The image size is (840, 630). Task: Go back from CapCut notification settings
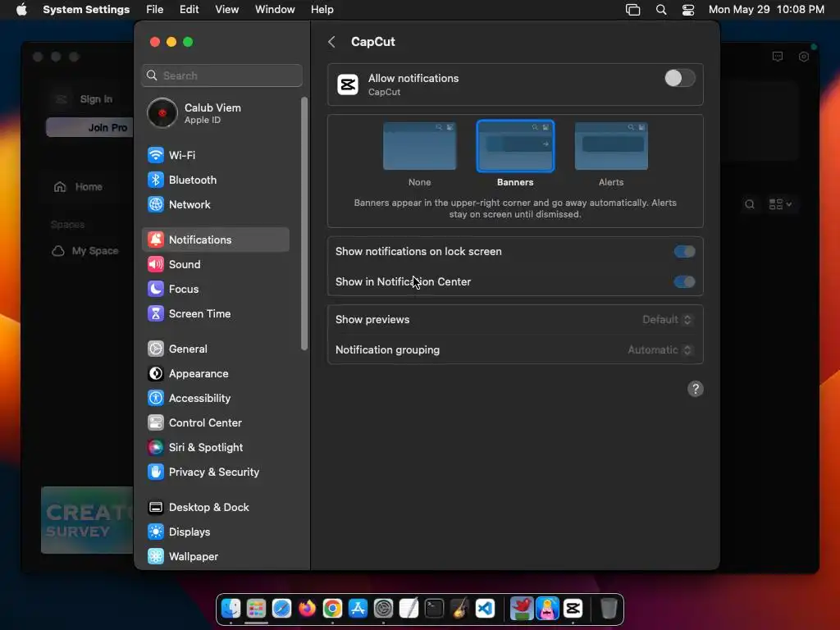331,42
